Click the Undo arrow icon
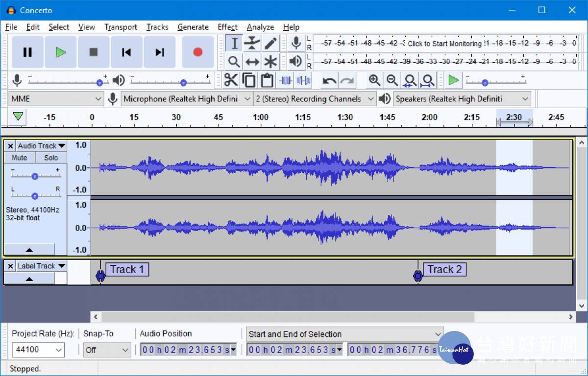Viewport: 588px width, 376px height. click(x=329, y=80)
